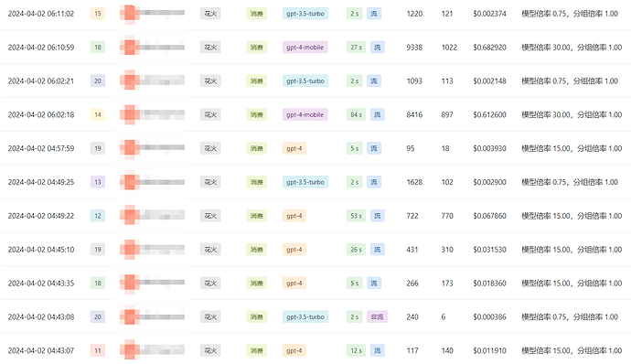
Task: Click the 26 s duration tag
Action: [x=356, y=250]
